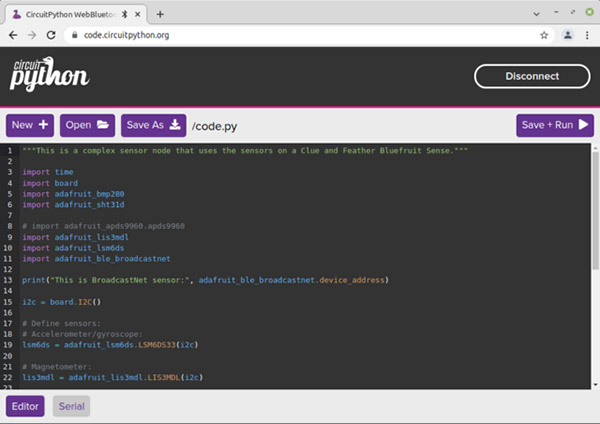Create a new file with New button
Screen dimensions: 600x424
pos(30,125)
